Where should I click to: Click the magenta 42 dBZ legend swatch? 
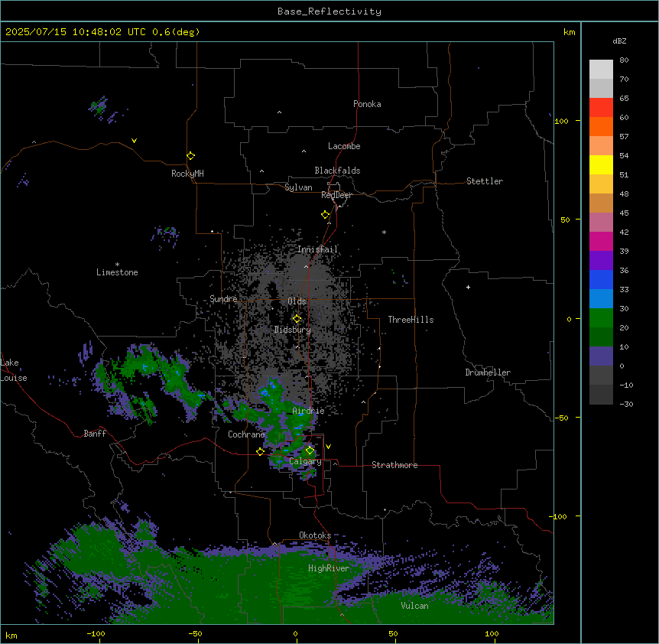click(601, 241)
